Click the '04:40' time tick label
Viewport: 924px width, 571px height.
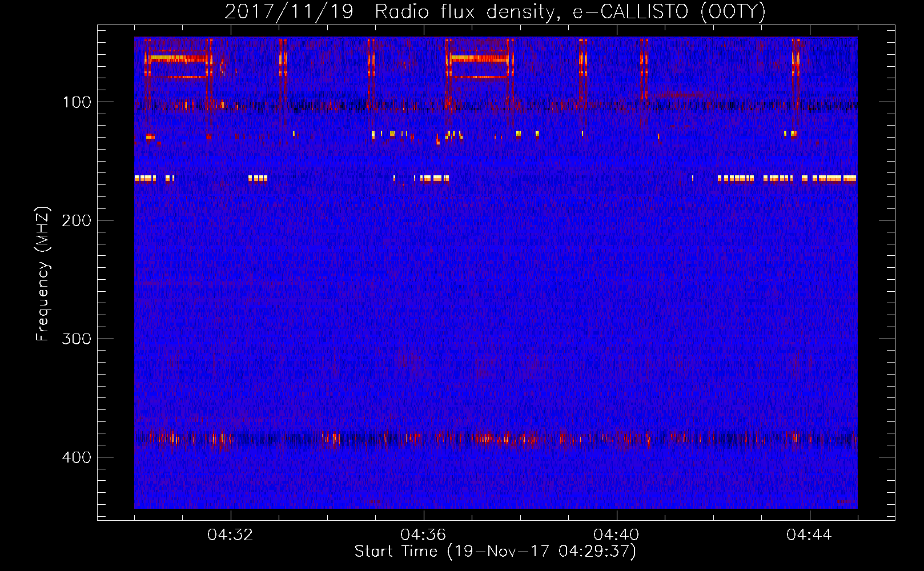(616, 535)
